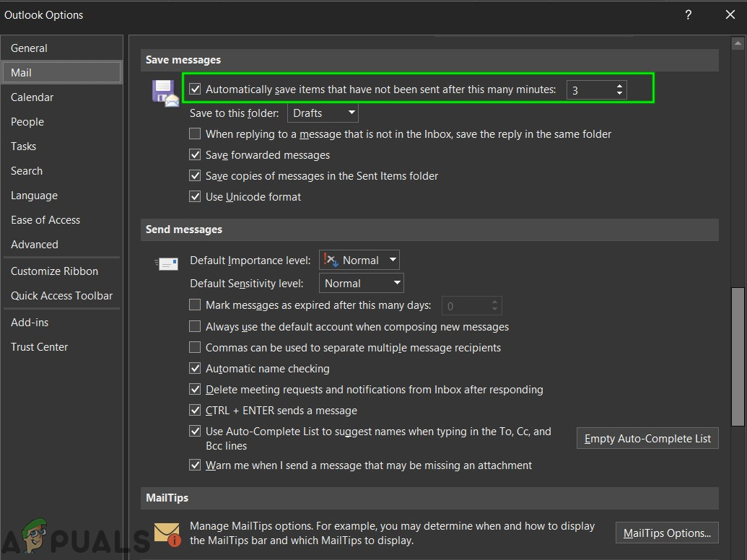The height and width of the screenshot is (560, 747).
Task: Uncheck Use Unicode format
Action: tap(195, 196)
